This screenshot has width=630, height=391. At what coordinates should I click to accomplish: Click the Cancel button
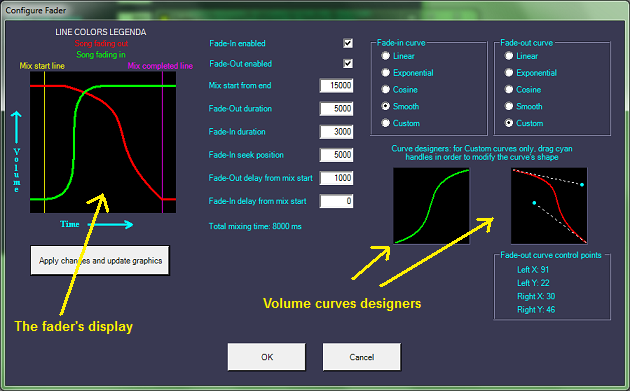[x=362, y=357]
